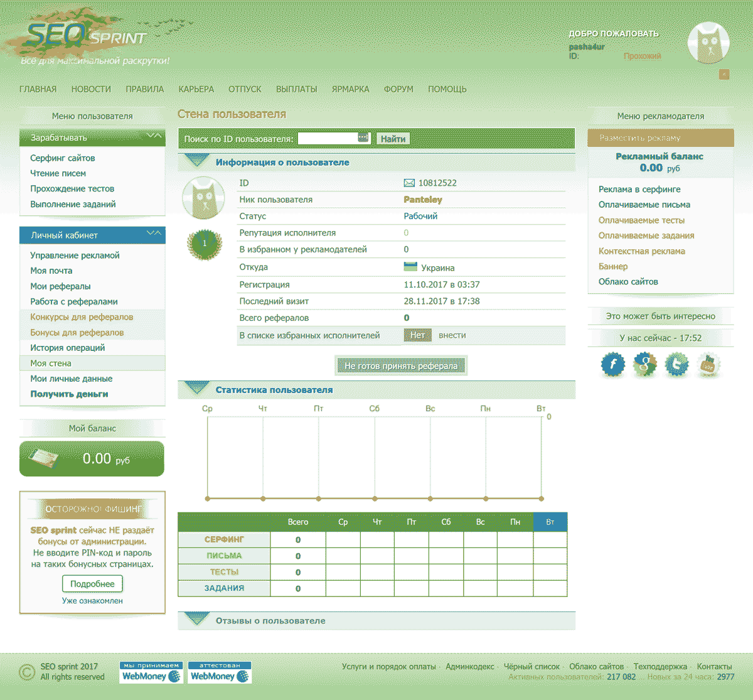Open the 'ЯРМАРКА' menu item

[350, 89]
